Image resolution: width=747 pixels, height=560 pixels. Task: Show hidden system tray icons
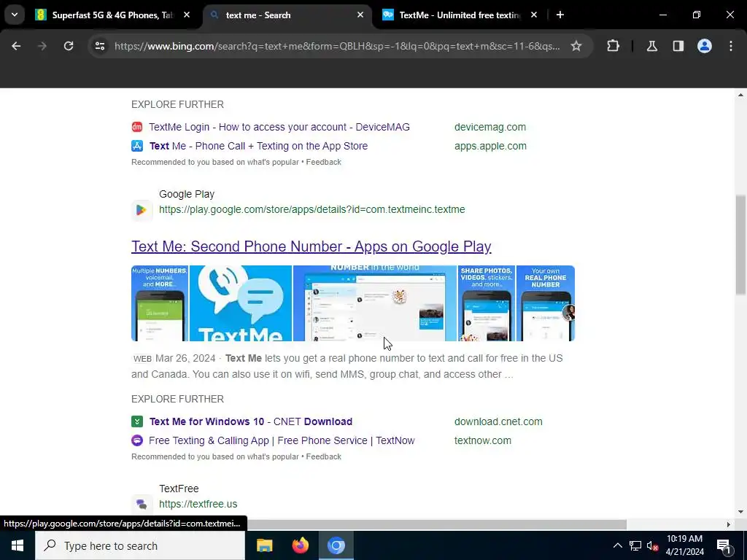click(x=617, y=545)
